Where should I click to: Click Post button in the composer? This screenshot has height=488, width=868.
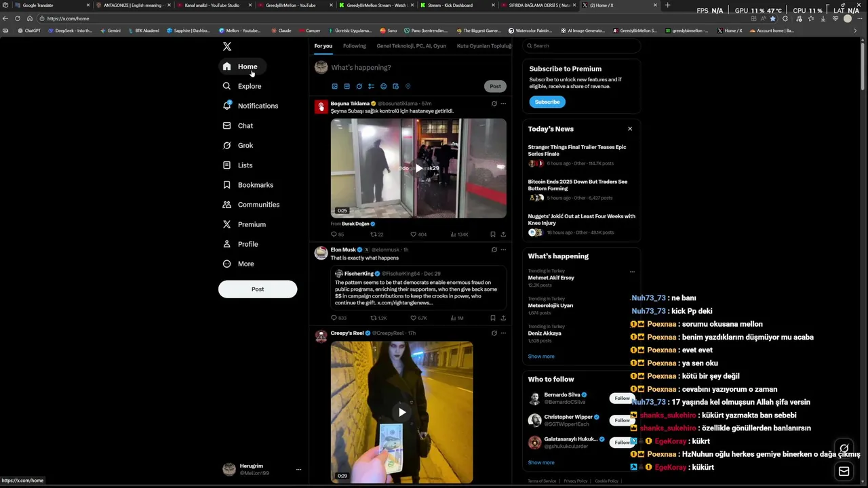click(495, 86)
